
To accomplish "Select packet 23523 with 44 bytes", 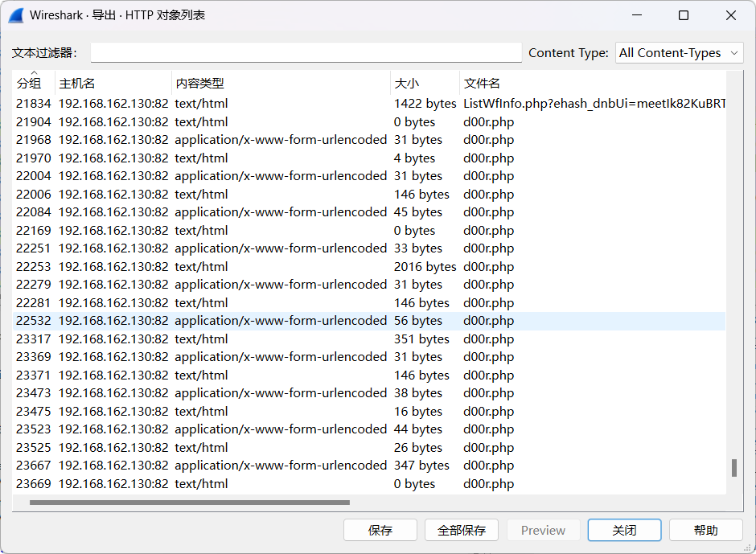I will (369, 429).
